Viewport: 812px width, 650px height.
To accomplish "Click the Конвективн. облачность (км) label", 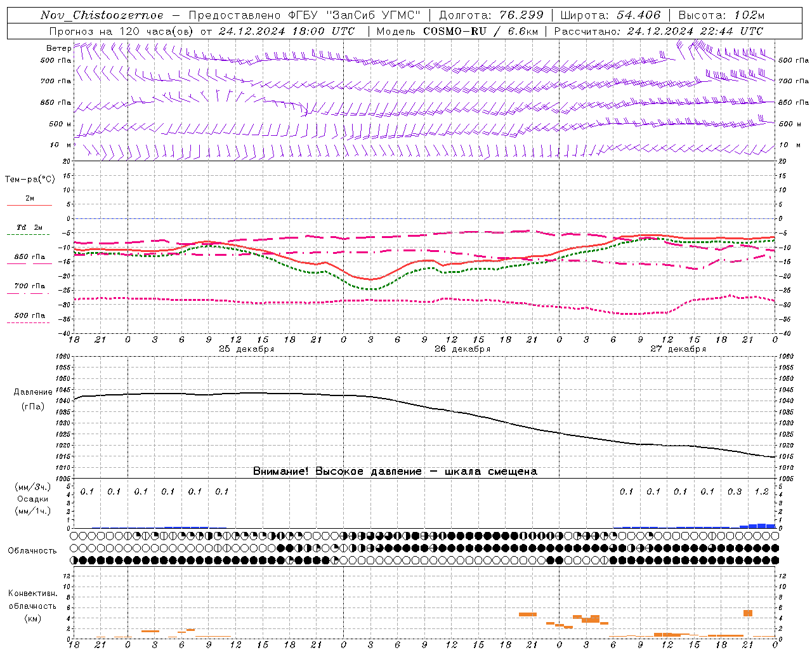I will 32,606.
